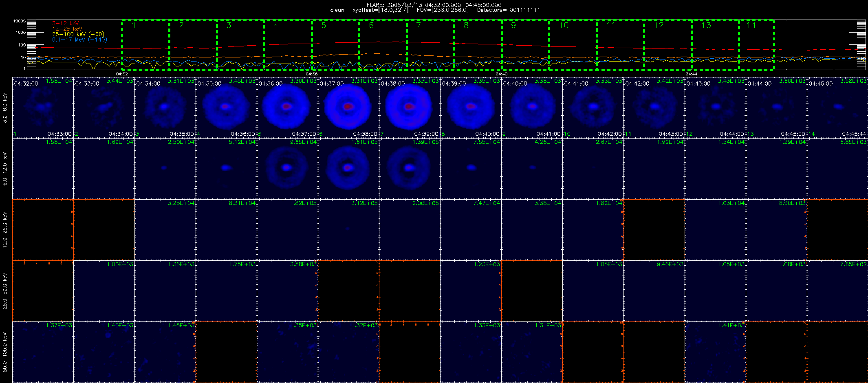Click the '25.0-50.0 keV' row label

[x=5, y=291]
